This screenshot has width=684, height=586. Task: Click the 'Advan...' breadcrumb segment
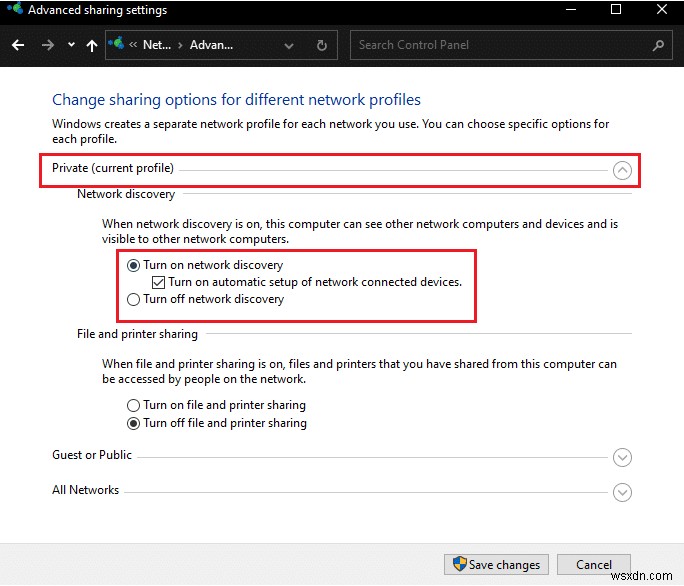click(211, 45)
